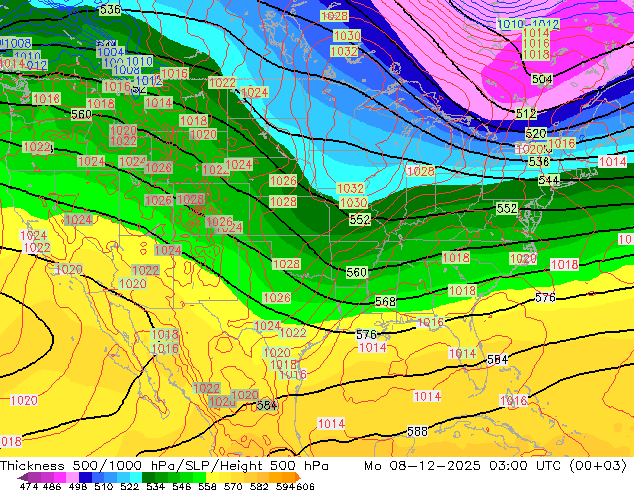
Task: Click the map title 'Thickness 500/1000 hPa/SLP/Height 500 hPa'
Action: click(164, 465)
